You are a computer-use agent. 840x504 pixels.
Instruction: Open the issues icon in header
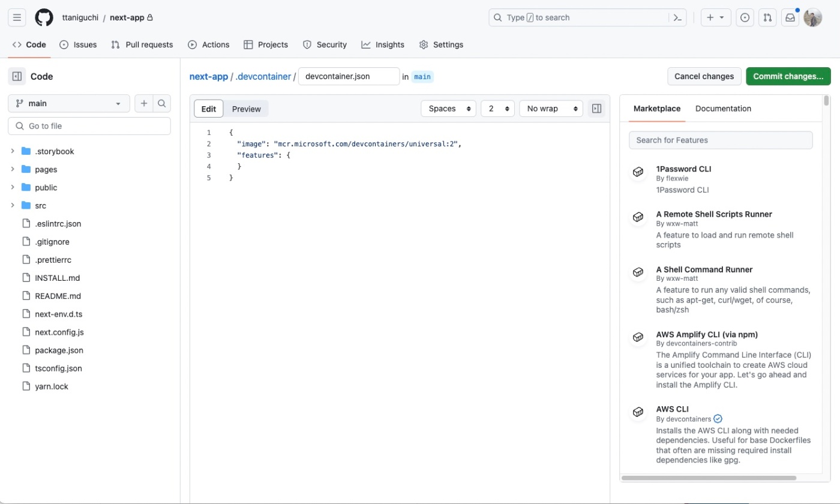click(x=745, y=17)
